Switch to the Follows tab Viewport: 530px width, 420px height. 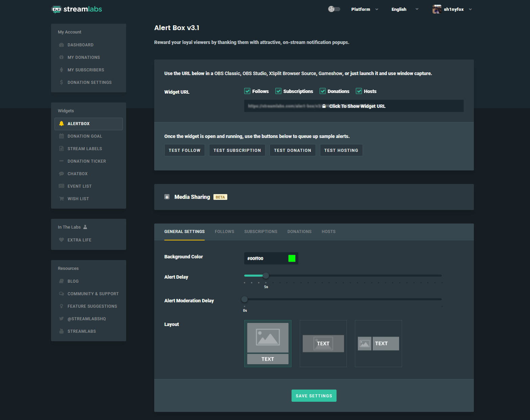[x=225, y=232]
